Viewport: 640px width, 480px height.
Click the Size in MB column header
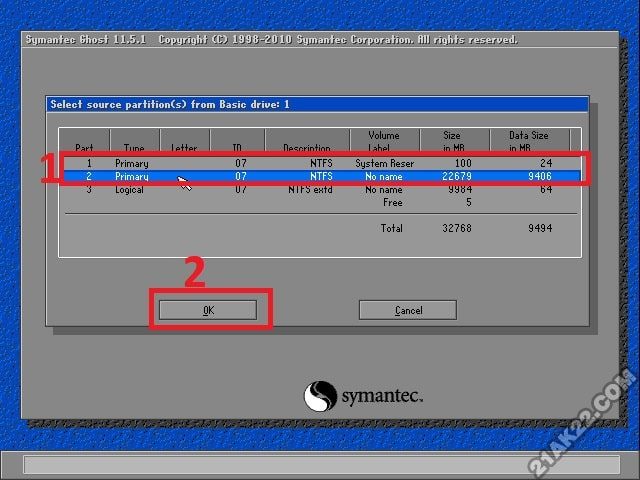[x=454, y=140]
